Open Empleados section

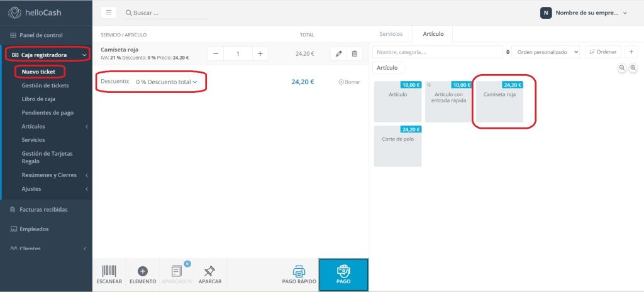click(34, 229)
